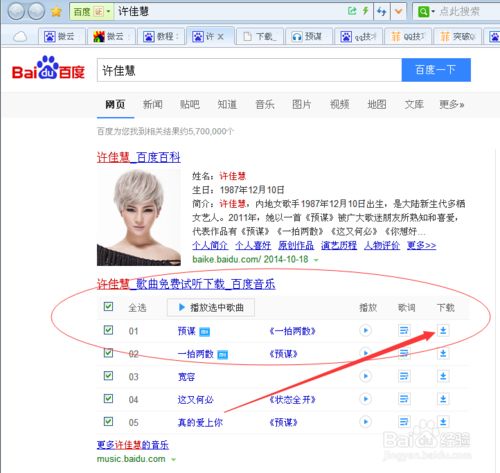Screen dimensions: 500x473
Task: Uncheck the checkbox for song 02
Action: coord(108,353)
